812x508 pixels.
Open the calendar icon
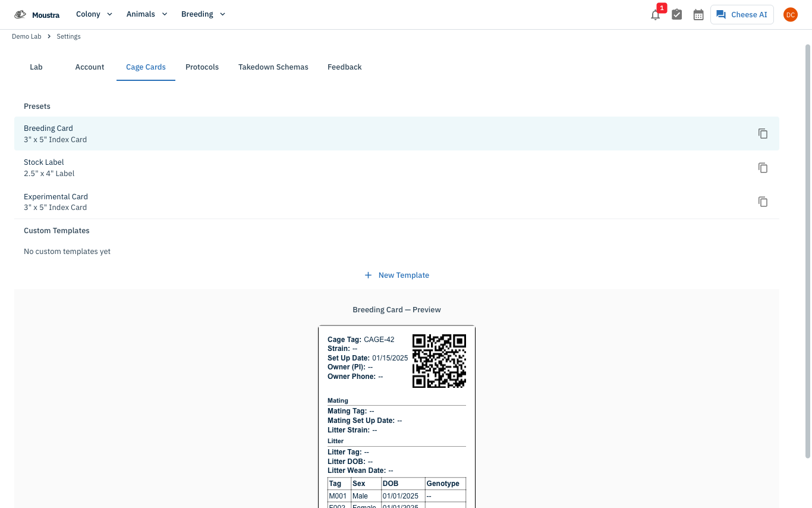[698, 15]
